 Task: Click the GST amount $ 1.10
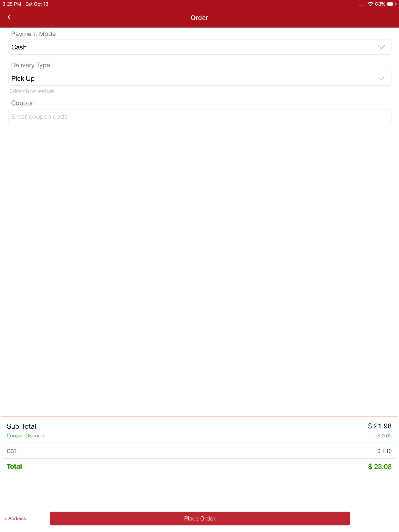click(x=384, y=451)
